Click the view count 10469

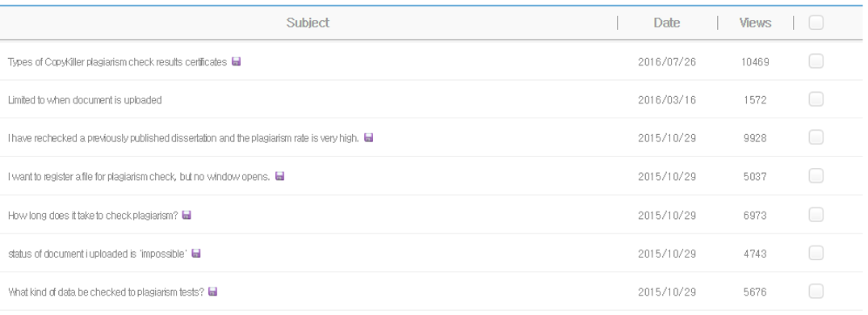pyautogui.click(x=755, y=62)
